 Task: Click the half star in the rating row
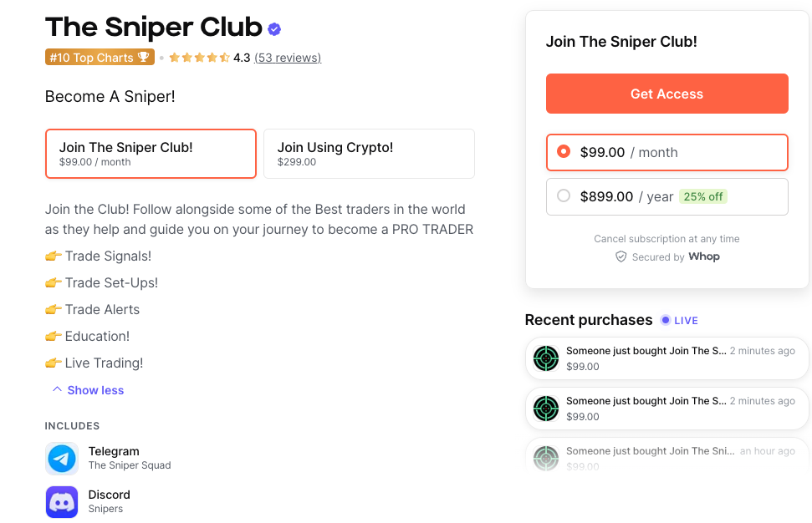pyautogui.click(x=223, y=57)
